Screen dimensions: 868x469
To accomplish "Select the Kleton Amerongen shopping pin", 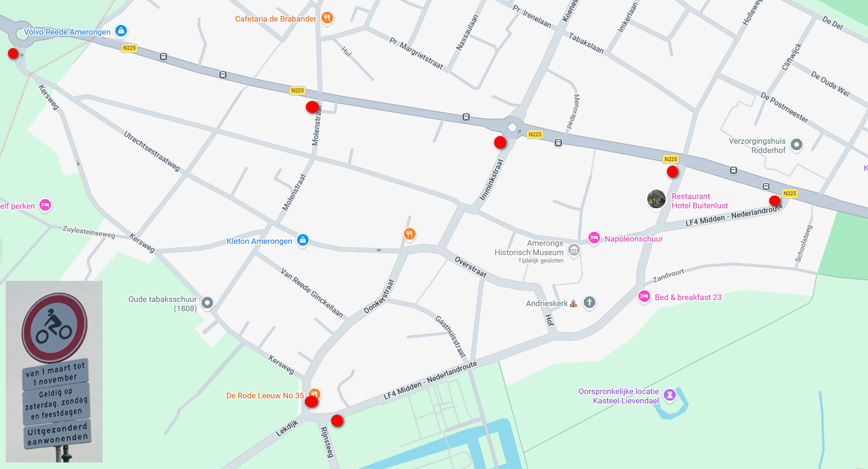I will coord(303,241).
